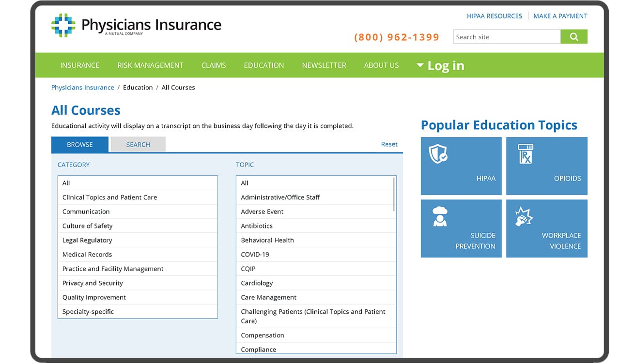Switch to the Browse tab
Screen dimensions: 635x364
pyautogui.click(x=80, y=144)
